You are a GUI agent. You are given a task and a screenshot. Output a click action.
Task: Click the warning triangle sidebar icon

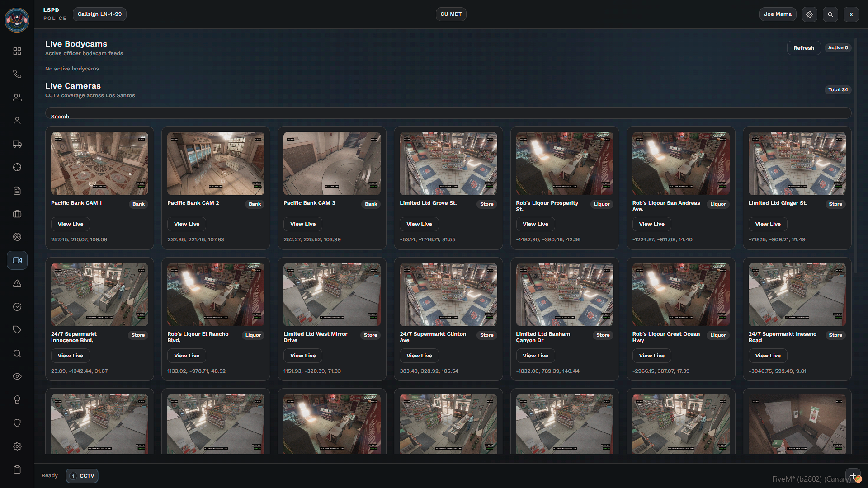pyautogui.click(x=17, y=283)
